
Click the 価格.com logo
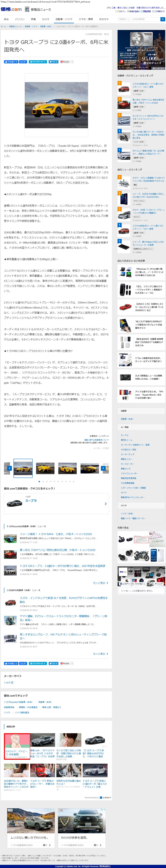tap(11, 9)
